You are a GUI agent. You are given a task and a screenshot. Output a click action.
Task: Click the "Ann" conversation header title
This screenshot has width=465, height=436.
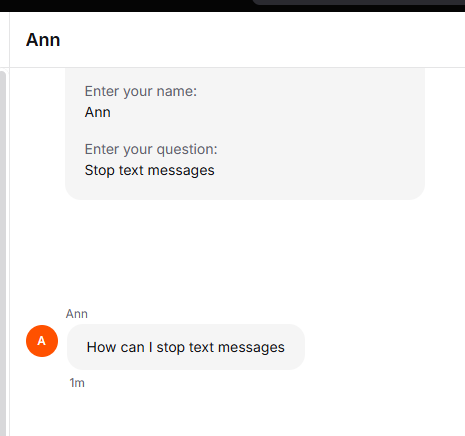tap(43, 40)
